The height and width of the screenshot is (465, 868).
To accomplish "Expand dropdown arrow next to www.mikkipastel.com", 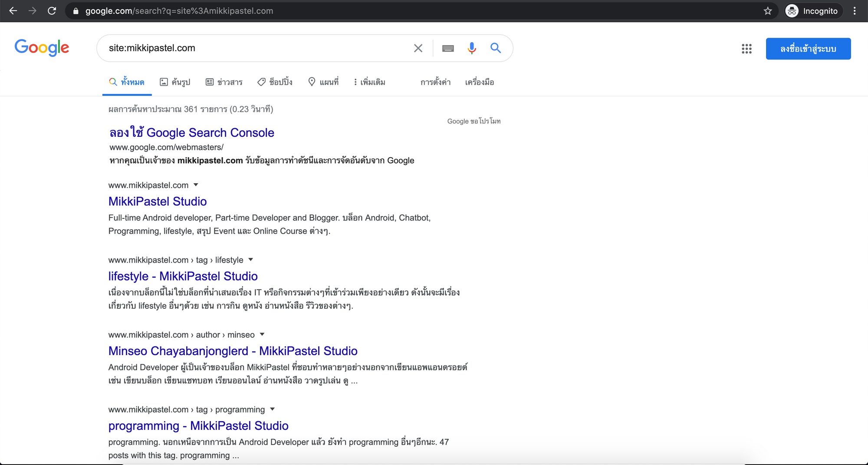I will tap(196, 185).
